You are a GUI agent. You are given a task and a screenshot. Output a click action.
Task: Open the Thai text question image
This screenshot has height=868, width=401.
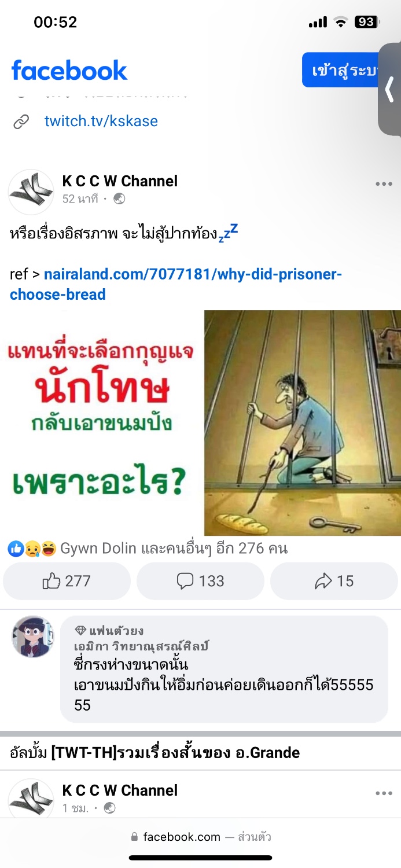(x=101, y=423)
